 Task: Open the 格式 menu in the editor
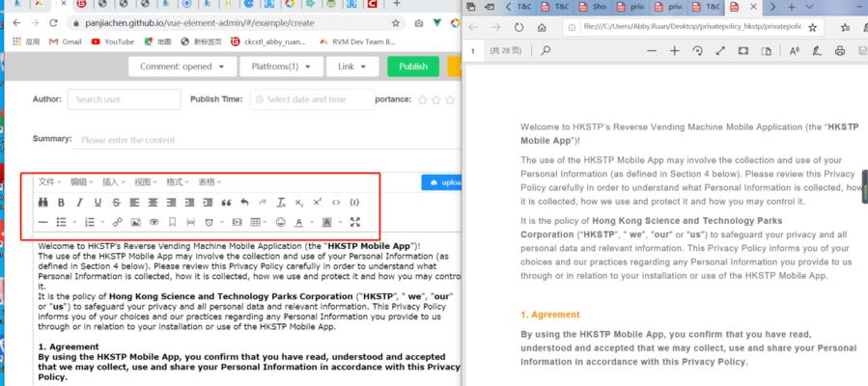point(178,182)
